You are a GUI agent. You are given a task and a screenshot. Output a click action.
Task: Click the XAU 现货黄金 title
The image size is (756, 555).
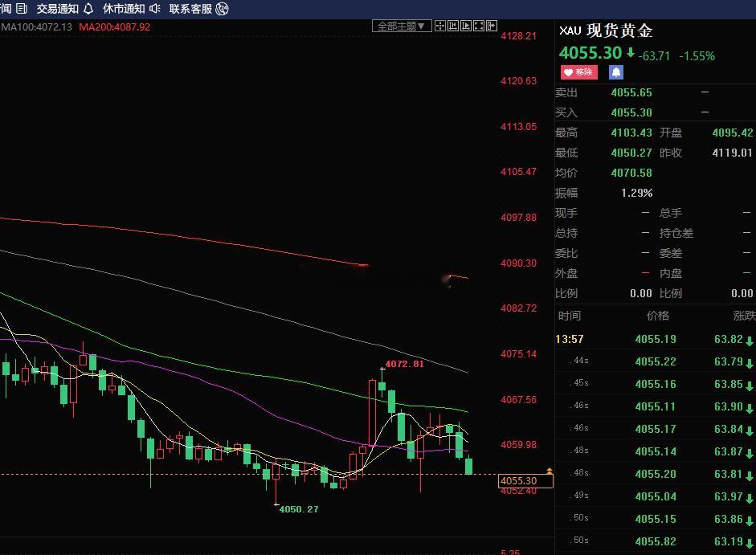606,31
